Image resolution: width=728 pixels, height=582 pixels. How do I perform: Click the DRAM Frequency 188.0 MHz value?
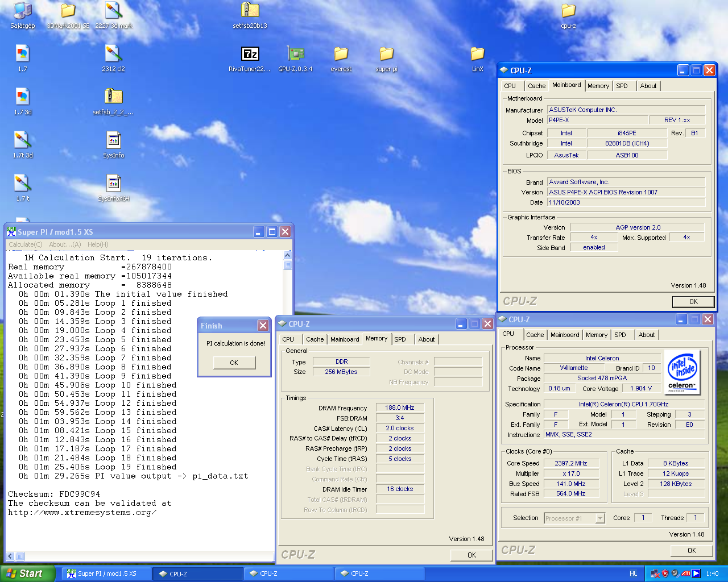[400, 408]
